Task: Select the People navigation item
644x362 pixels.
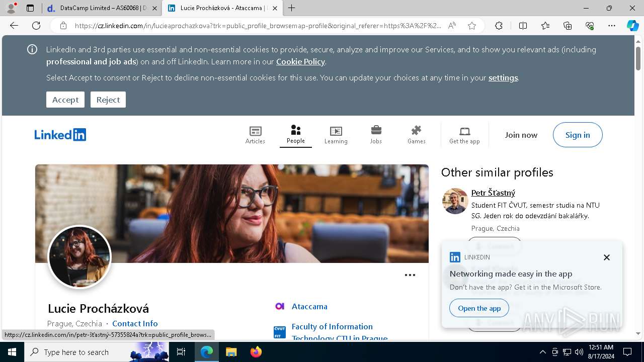Action: click(296, 135)
